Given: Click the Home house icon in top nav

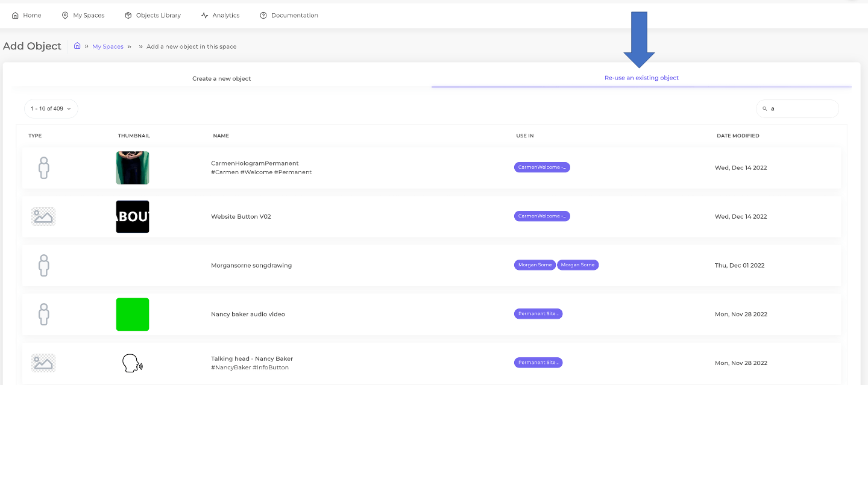Looking at the screenshot, I should pyautogui.click(x=16, y=16).
